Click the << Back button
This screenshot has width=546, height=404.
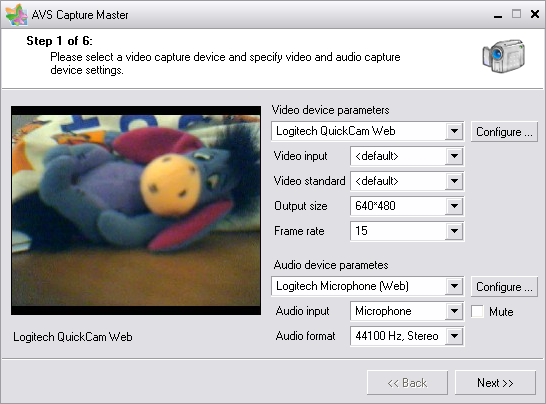click(x=407, y=383)
